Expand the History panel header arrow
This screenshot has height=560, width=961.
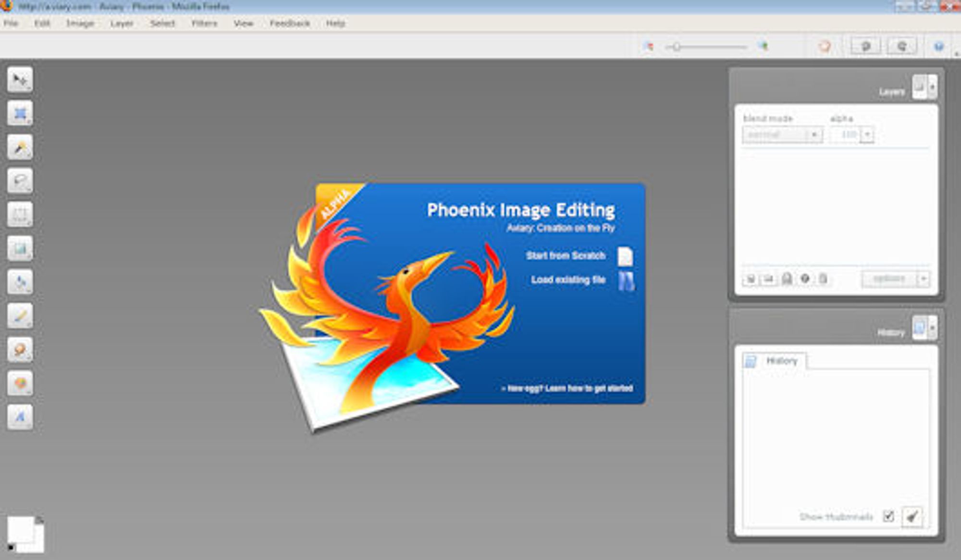coord(932,328)
